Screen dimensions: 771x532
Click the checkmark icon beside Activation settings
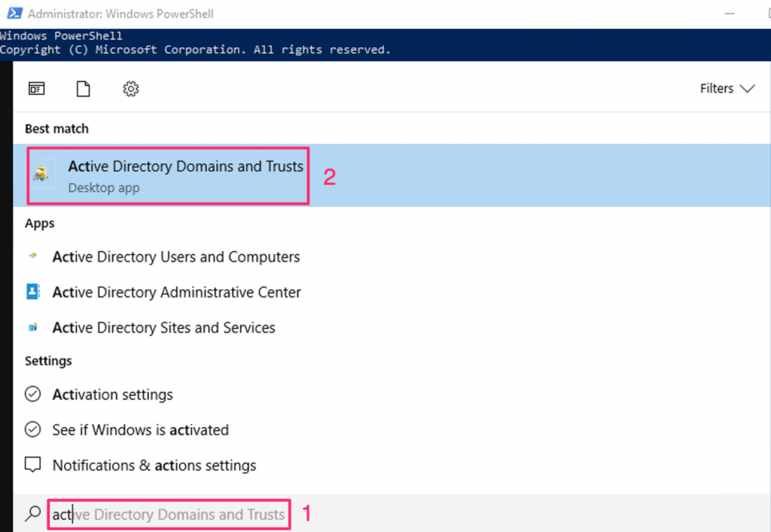pos(33,394)
